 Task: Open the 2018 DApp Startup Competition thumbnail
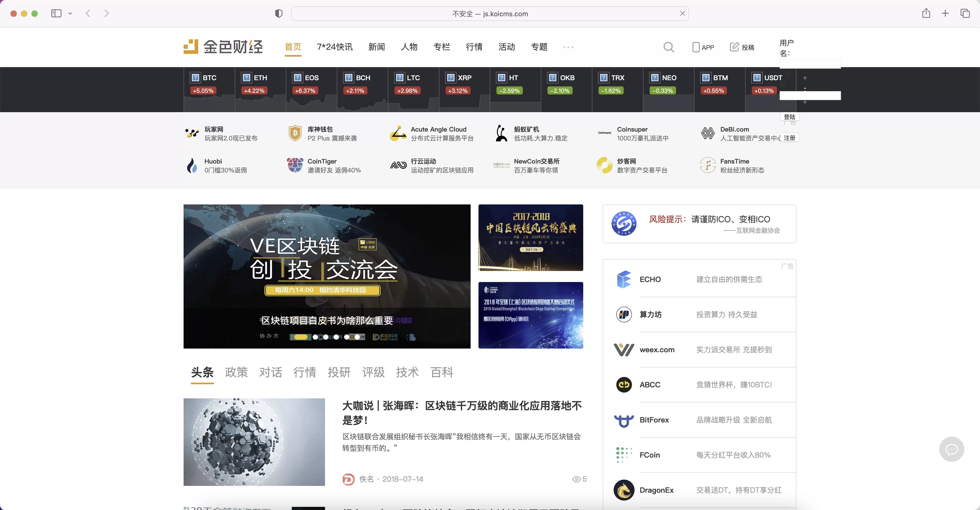click(x=531, y=315)
